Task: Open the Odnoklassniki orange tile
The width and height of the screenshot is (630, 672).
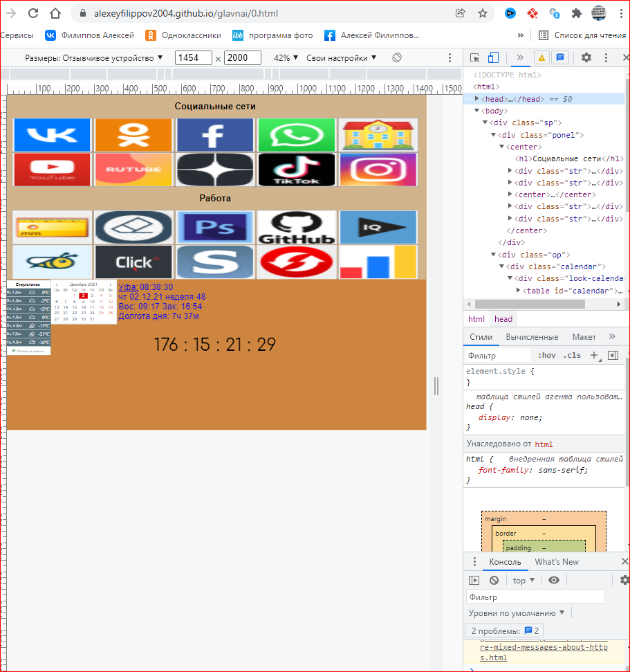Action: [x=133, y=135]
